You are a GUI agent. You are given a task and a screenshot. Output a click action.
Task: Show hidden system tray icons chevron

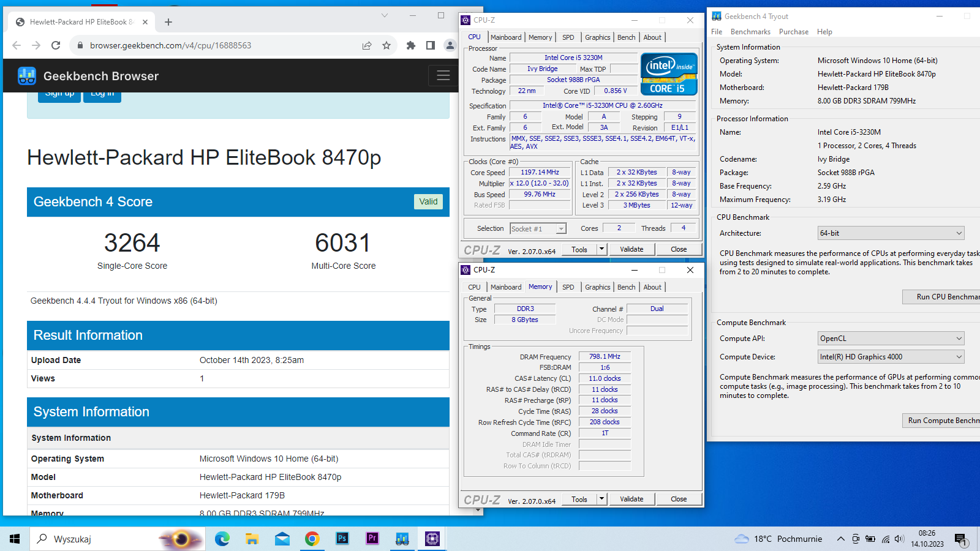pyautogui.click(x=840, y=539)
